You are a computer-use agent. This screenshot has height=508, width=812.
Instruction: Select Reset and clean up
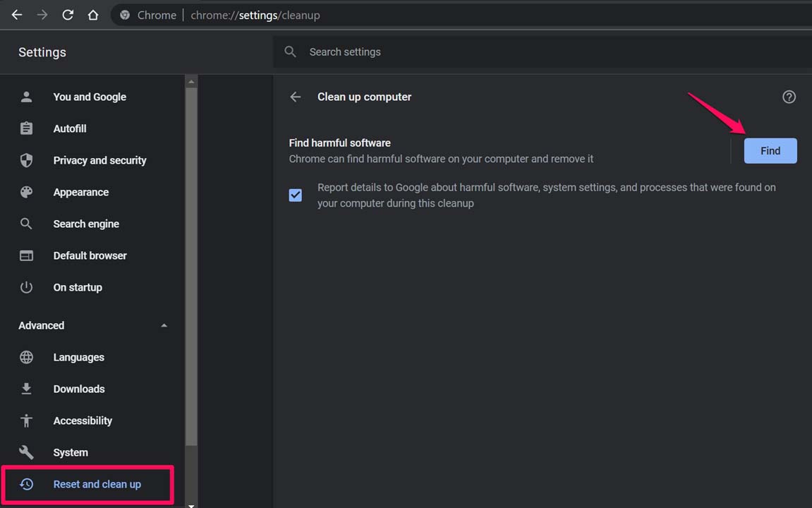coord(97,484)
